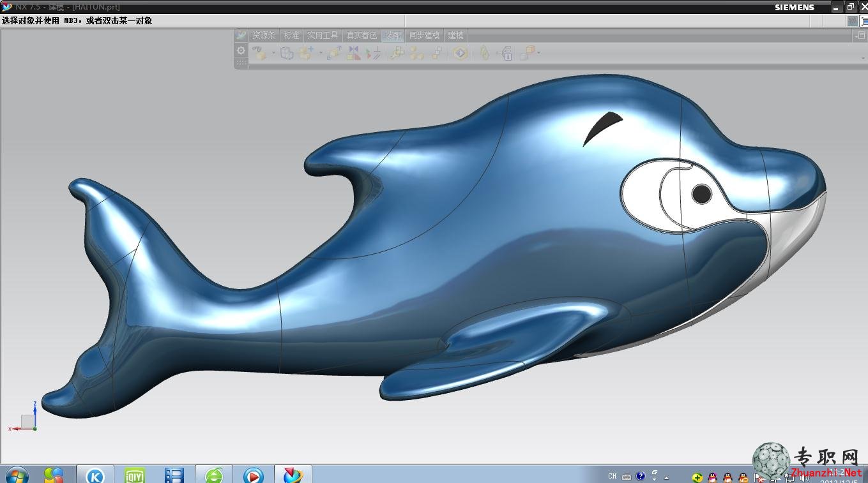Open the iQIYI taskbar icon
Screen dimensions: 868x483
point(134,475)
